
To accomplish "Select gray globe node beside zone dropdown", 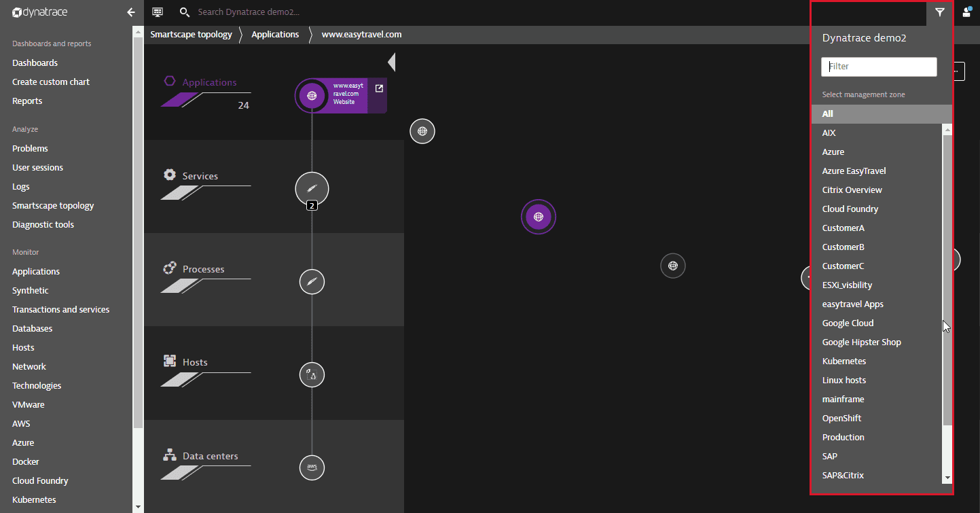I will 673,266.
